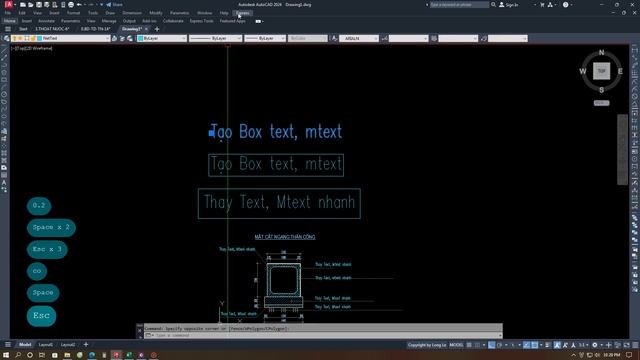Open the Modify menu in the menu bar
Screen dimensions: 640x360
(156, 13)
